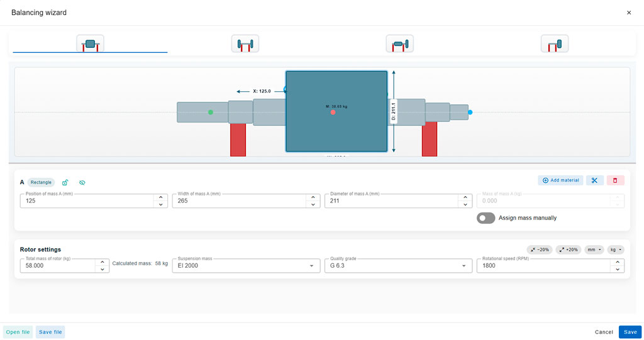The height and width of the screenshot is (340, 644).
Task: Click Calculated mass 58 kg text
Action: (140, 263)
